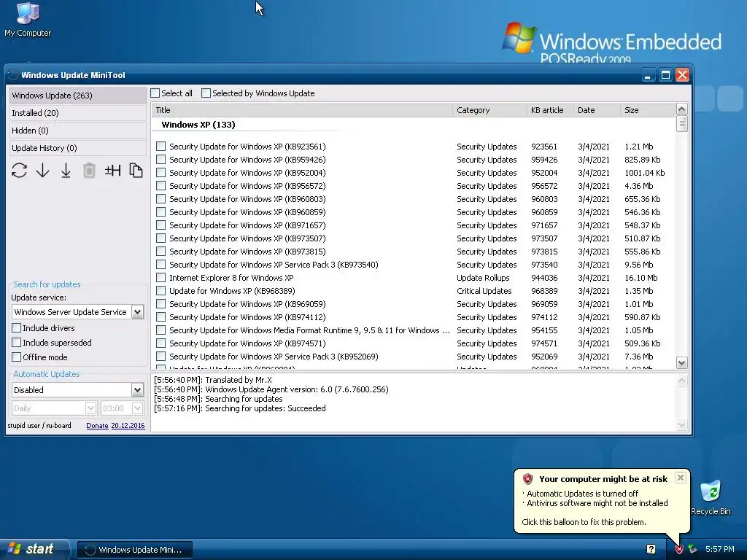This screenshot has width=747, height=560.
Task: Open the Daily schedule dropdown
Action: (x=90, y=408)
